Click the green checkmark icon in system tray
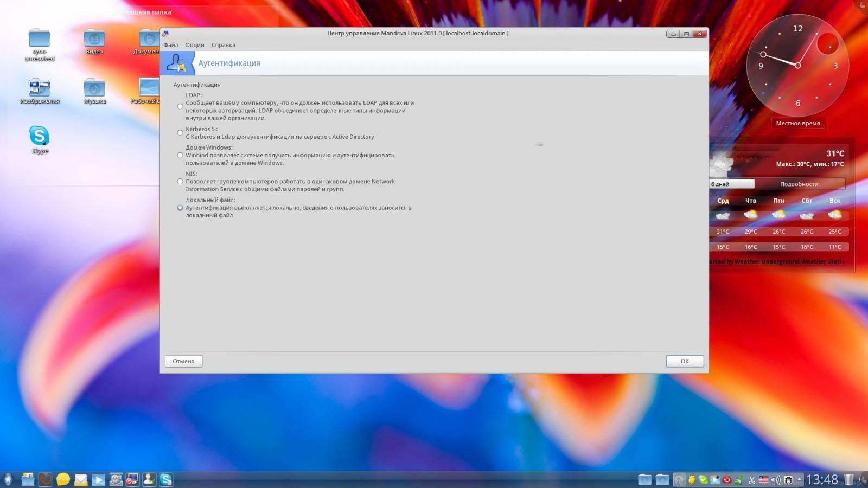Image resolution: width=868 pixels, height=488 pixels. [x=704, y=480]
